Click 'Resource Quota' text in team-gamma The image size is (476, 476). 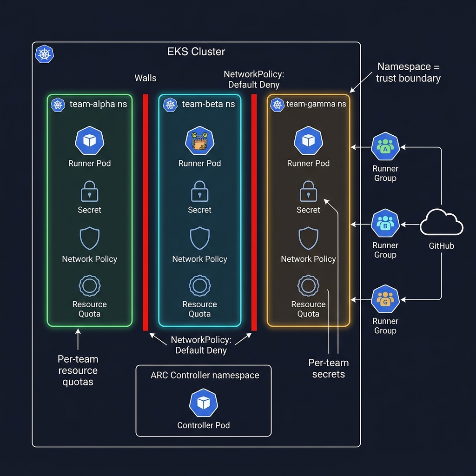pyautogui.click(x=309, y=309)
